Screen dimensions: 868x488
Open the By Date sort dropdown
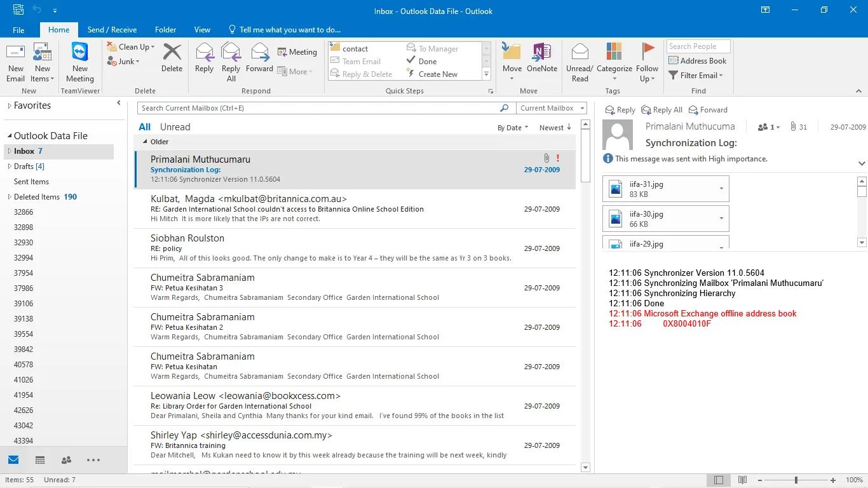point(513,128)
